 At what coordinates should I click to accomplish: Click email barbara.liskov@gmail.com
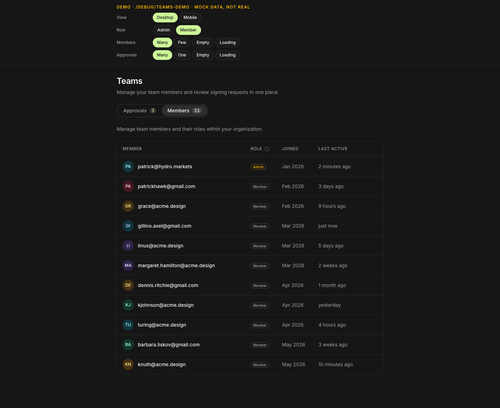pos(169,344)
